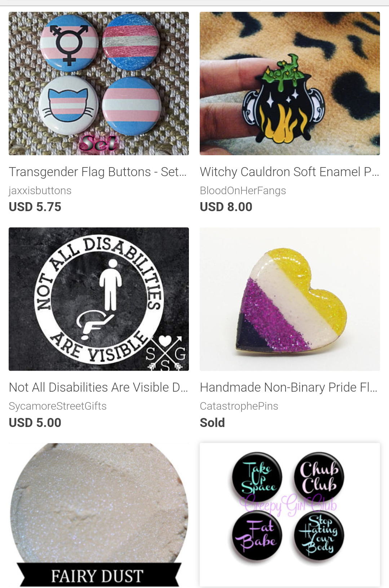Visit the CatastrophePins shop
The width and height of the screenshot is (389, 588).
[239, 406]
